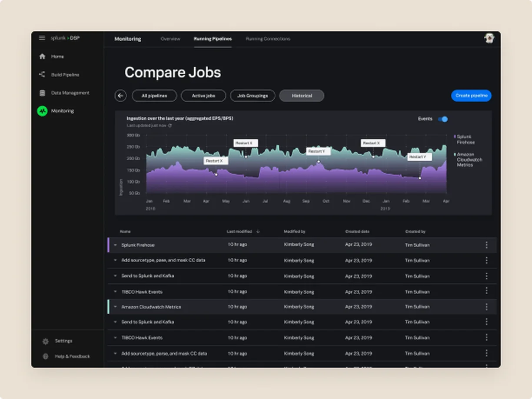Viewport: 532px width, 399px height.
Task: Open more options for first Add sourcetype row
Action: (x=486, y=260)
